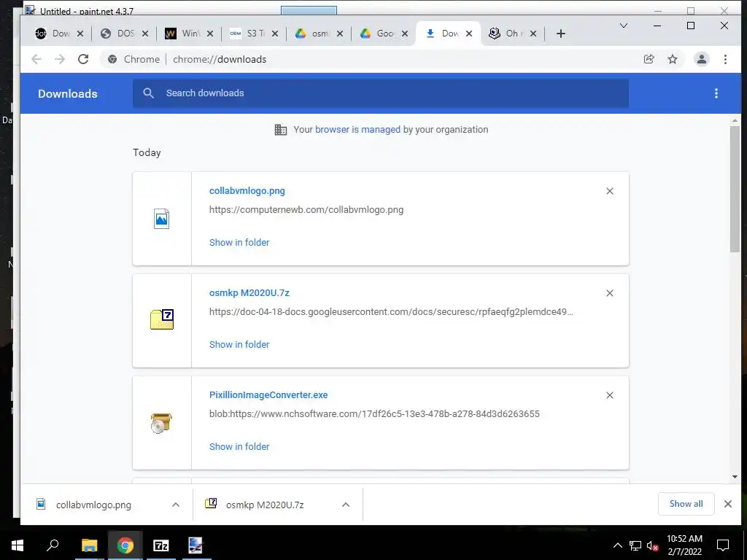Viewport: 747px width, 560px height.
Task: Open 7-Zip from the taskbar
Action: coord(160,545)
